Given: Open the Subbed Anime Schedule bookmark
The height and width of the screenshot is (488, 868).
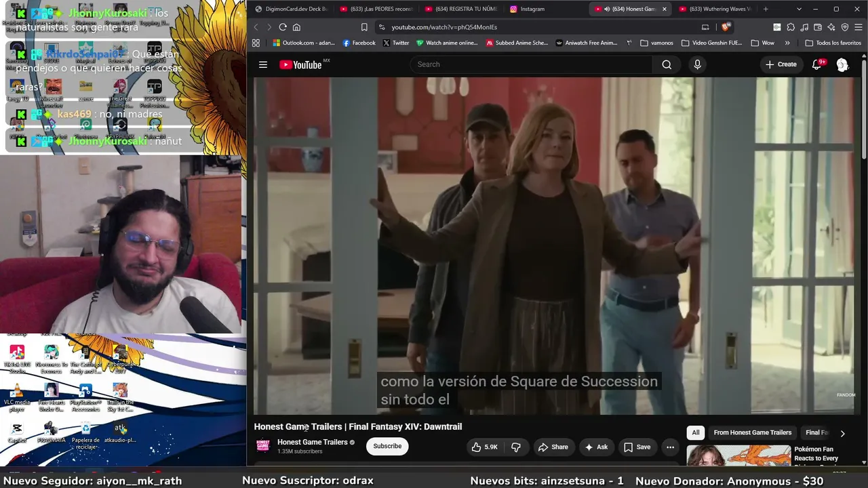Looking at the screenshot, I should pos(517,43).
